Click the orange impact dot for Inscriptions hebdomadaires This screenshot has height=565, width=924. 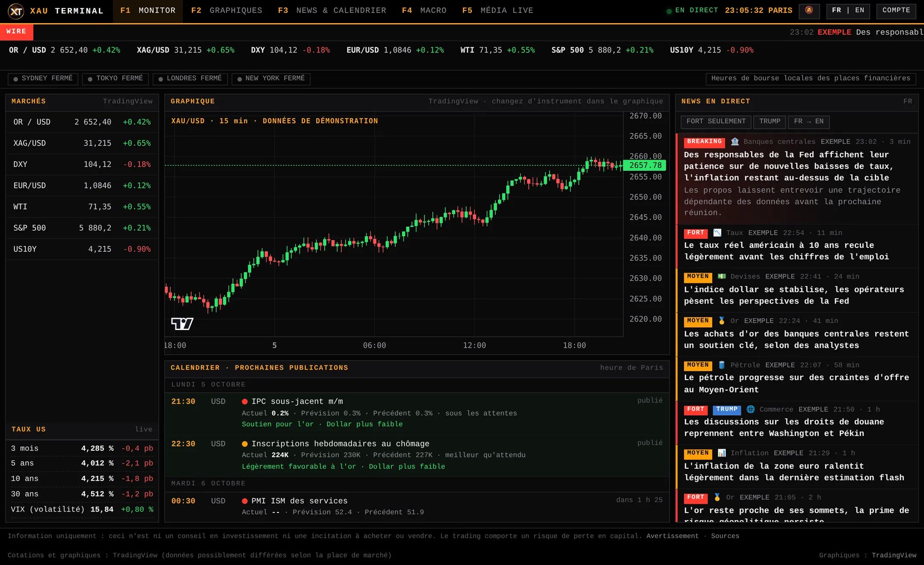pos(245,444)
